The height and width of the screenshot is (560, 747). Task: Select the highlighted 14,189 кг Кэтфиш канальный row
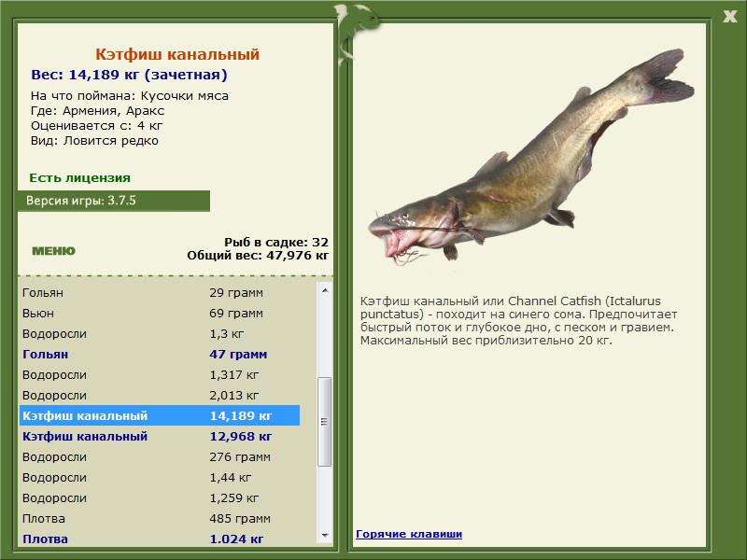click(160, 415)
